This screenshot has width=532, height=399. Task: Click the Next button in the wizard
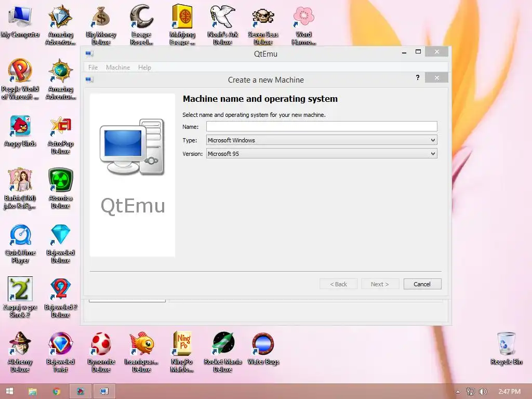pos(380,284)
